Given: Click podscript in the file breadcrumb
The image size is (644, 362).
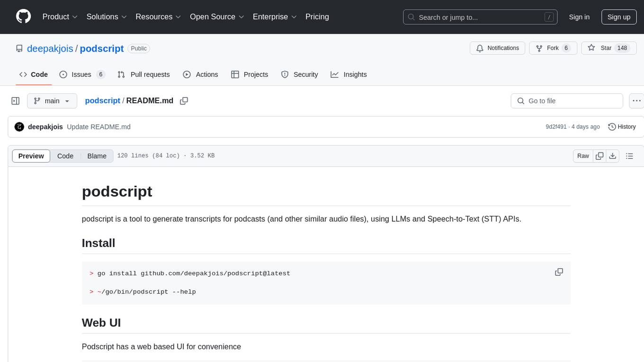Looking at the screenshot, I should 103,100.
